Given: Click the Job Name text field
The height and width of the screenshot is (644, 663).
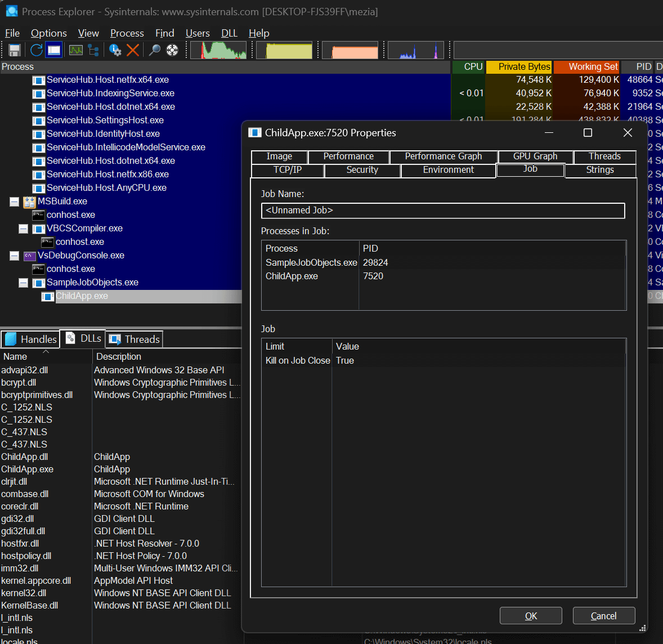Looking at the screenshot, I should pos(442,211).
